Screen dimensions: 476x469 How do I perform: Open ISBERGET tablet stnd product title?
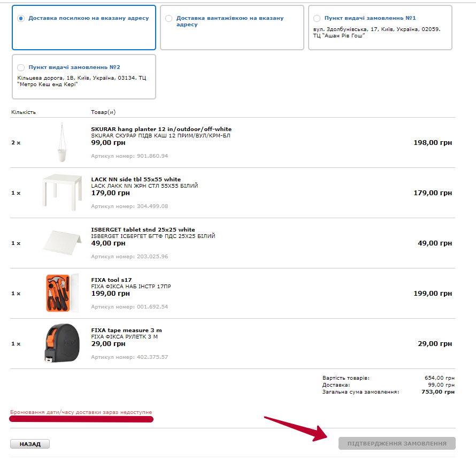[x=143, y=229]
